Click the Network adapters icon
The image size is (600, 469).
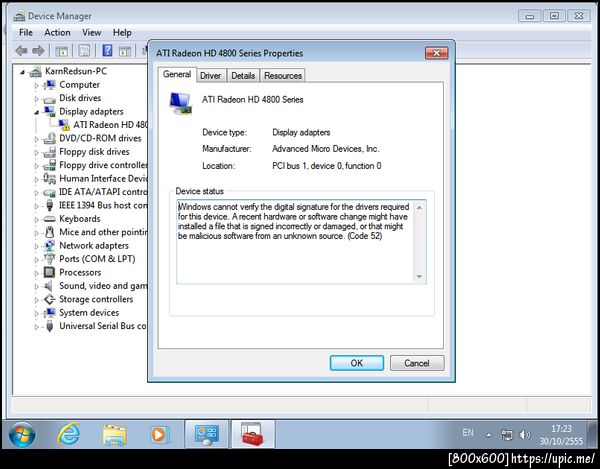coord(49,246)
